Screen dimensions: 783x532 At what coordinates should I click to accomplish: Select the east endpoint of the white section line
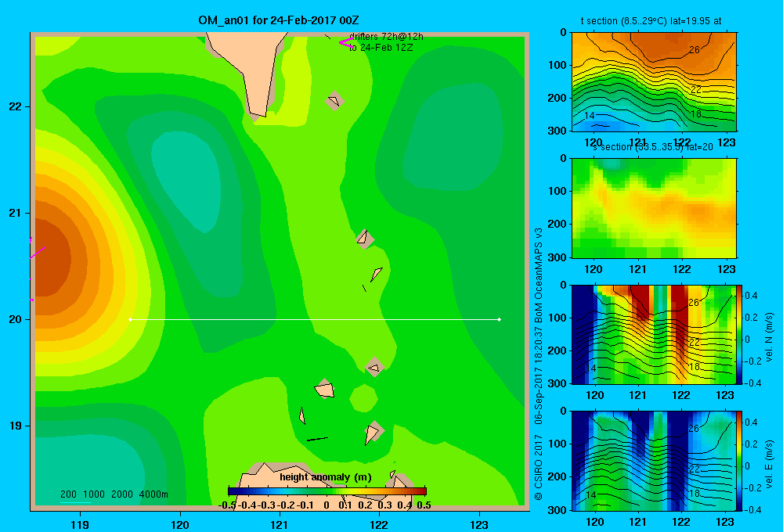(500, 319)
